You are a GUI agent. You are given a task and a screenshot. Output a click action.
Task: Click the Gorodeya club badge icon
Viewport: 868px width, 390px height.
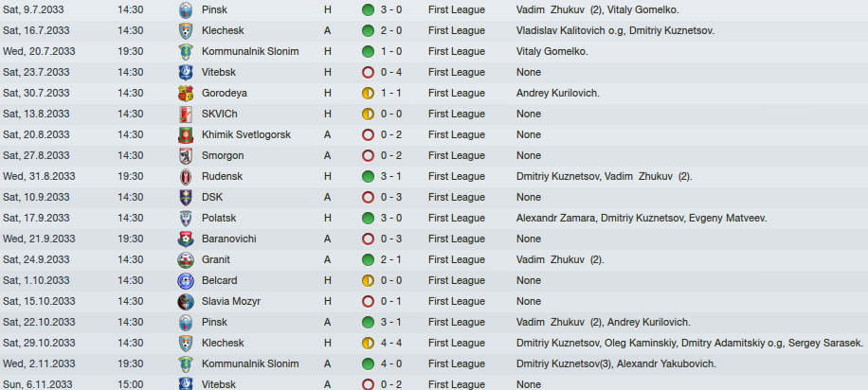coord(186,93)
